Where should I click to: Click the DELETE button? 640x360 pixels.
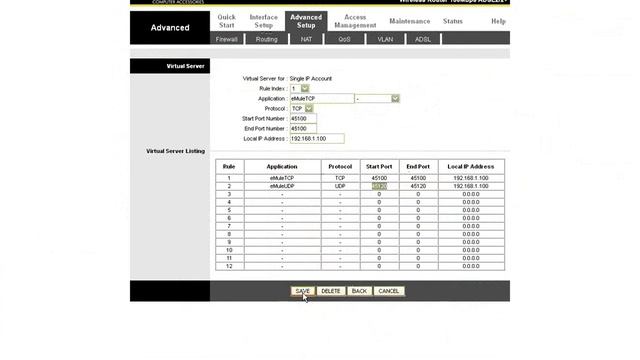(331, 291)
